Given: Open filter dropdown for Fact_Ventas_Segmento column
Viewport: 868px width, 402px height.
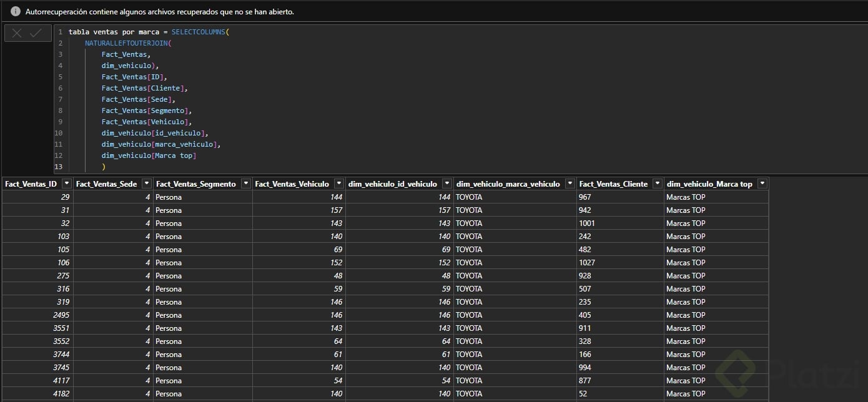Looking at the screenshot, I should tap(246, 184).
